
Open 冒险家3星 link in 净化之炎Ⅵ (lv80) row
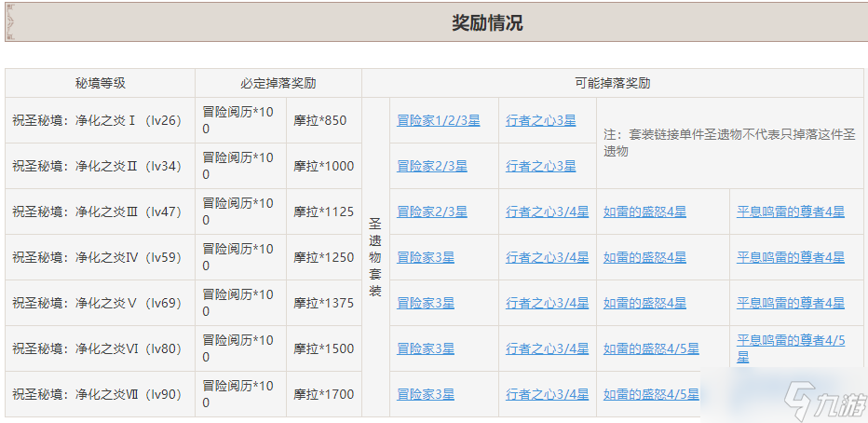click(x=426, y=348)
